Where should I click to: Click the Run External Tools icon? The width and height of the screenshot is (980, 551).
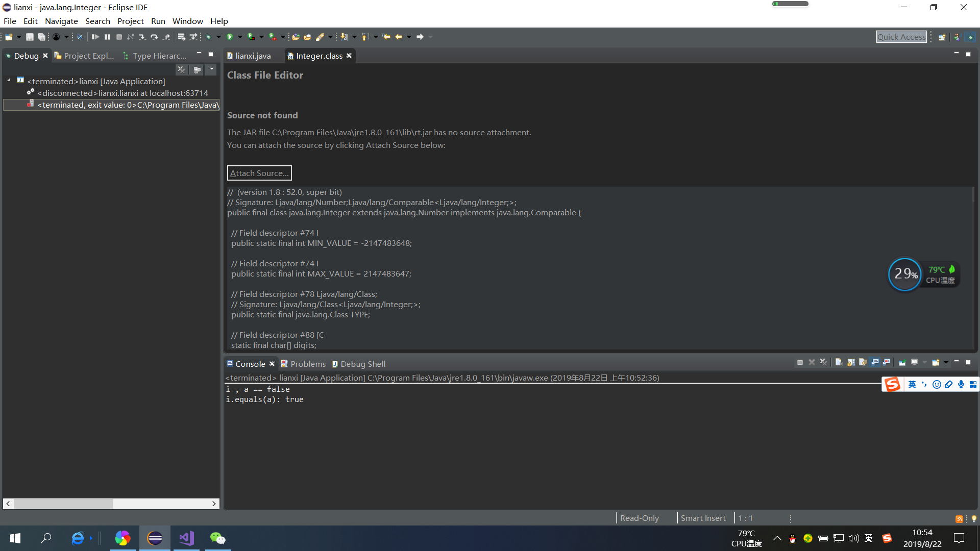click(273, 37)
